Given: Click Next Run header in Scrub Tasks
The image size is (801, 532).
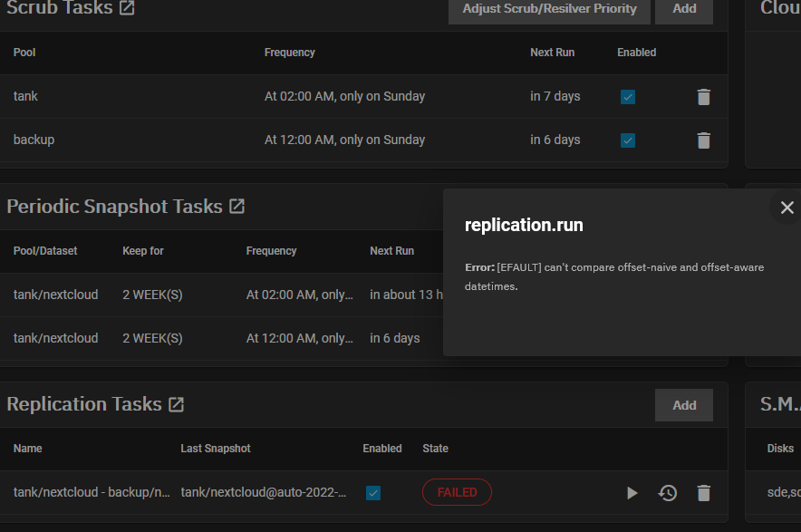Looking at the screenshot, I should pos(552,53).
